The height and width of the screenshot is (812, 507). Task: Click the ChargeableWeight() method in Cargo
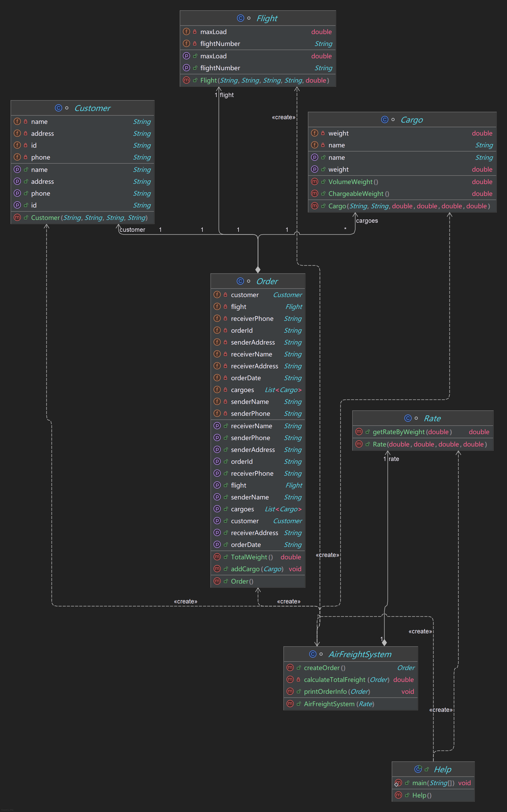point(358,194)
